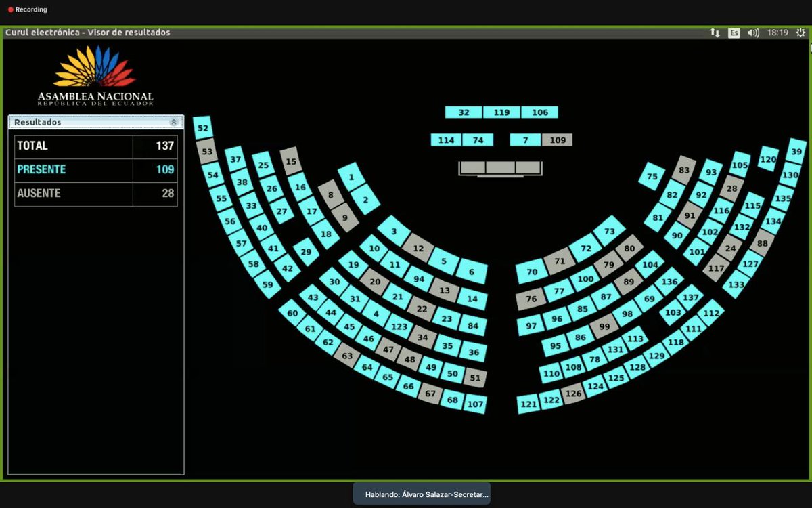Select seat 70

532,272
